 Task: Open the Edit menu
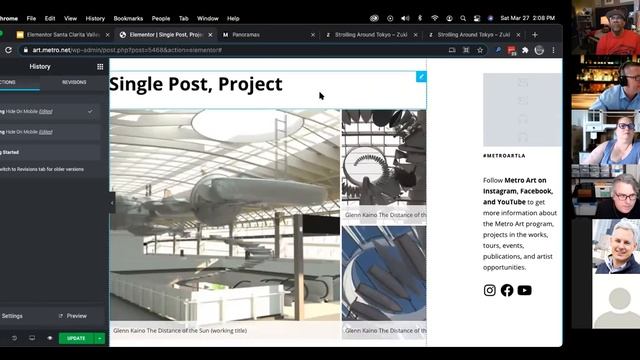click(x=50, y=18)
